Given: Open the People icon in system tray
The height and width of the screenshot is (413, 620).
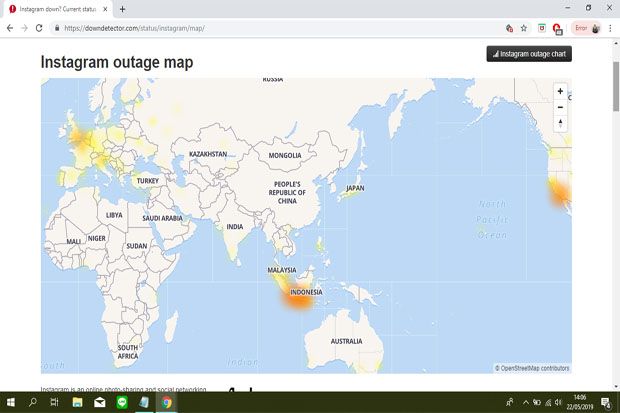Looking at the screenshot, I should pos(510,402).
